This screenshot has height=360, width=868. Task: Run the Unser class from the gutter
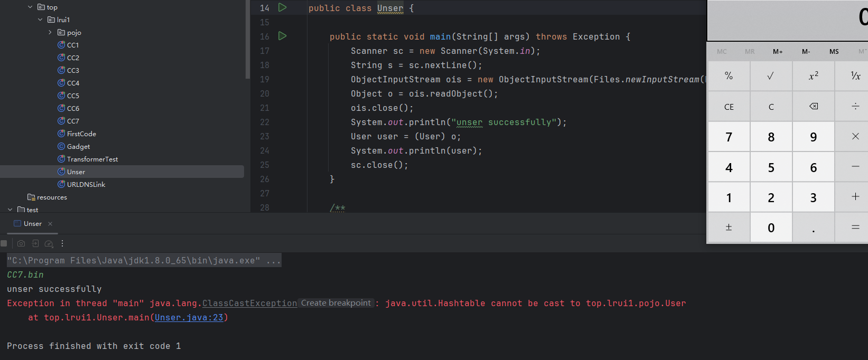(x=283, y=7)
